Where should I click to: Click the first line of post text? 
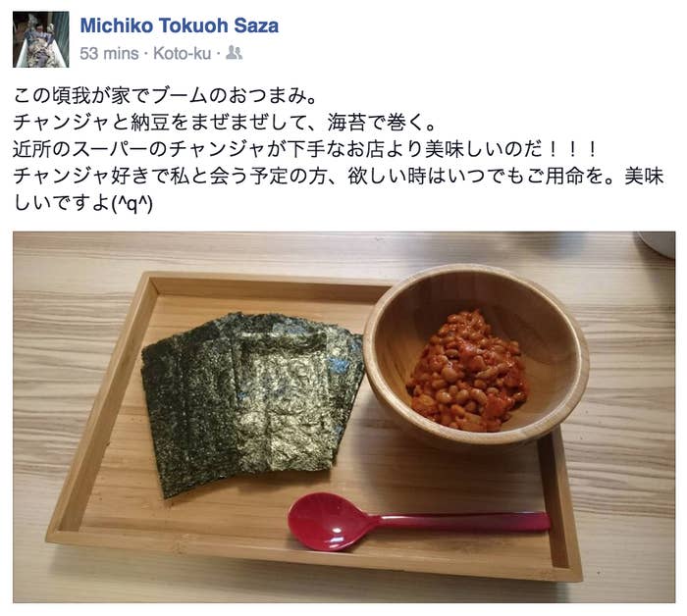[165, 96]
